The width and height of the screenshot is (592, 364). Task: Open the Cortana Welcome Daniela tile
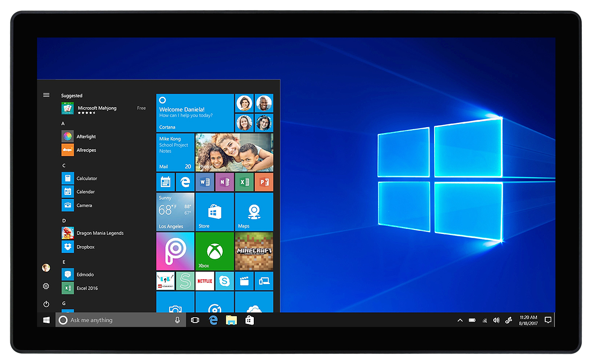tap(195, 113)
